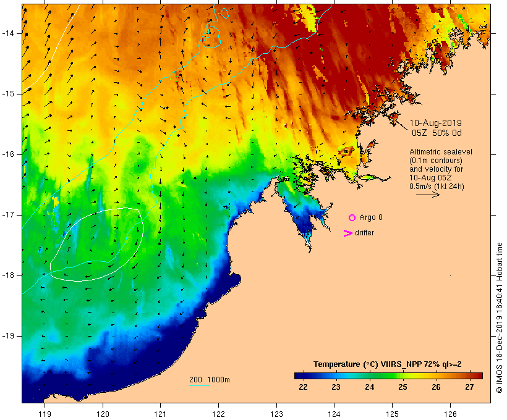Click the longitude label 122

[x=219, y=414]
